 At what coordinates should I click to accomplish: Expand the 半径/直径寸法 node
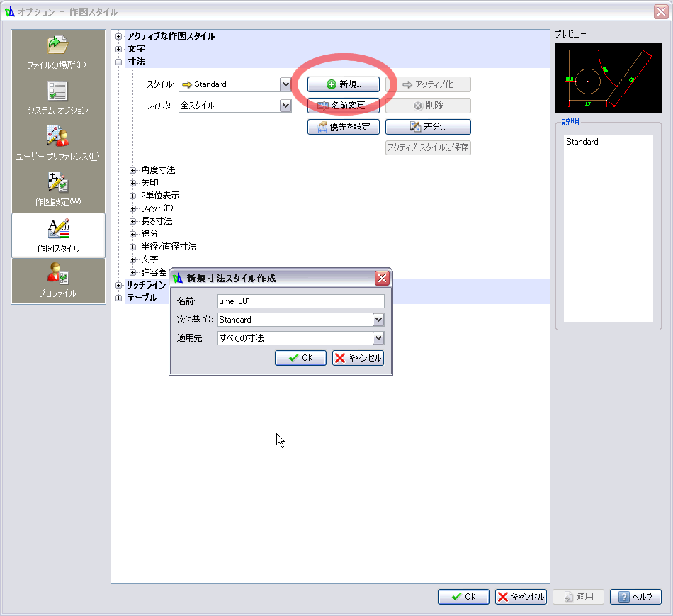point(133,247)
